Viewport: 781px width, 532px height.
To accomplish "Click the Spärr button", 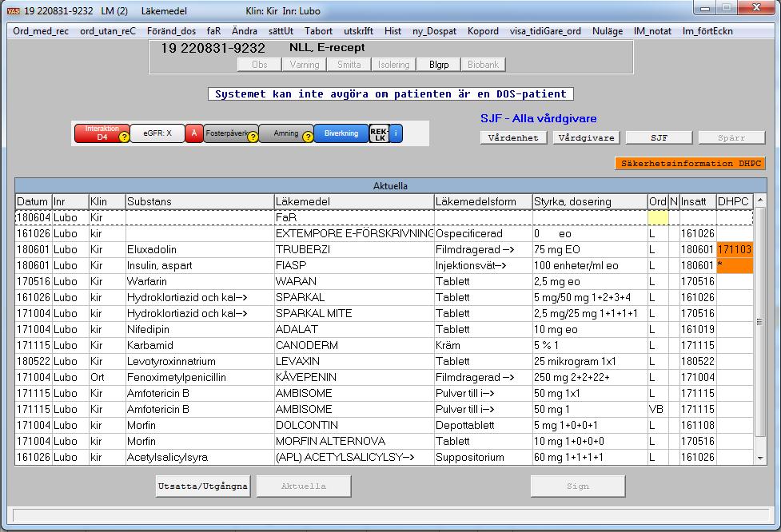I will (x=731, y=138).
